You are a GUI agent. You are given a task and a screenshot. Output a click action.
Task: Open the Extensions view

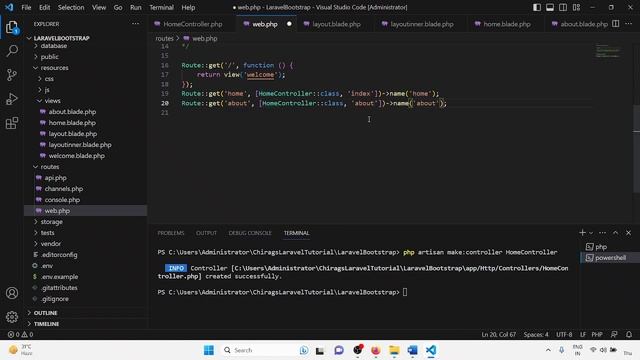click(12, 123)
